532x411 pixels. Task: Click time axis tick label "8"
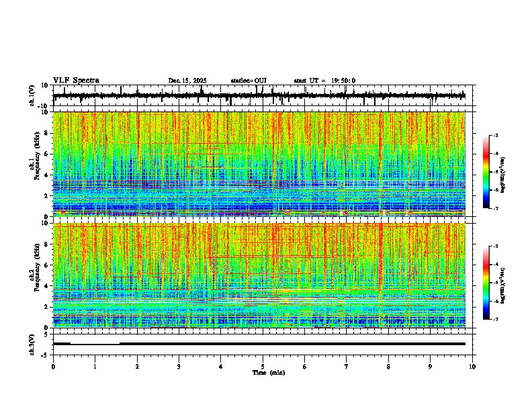pos(388,367)
